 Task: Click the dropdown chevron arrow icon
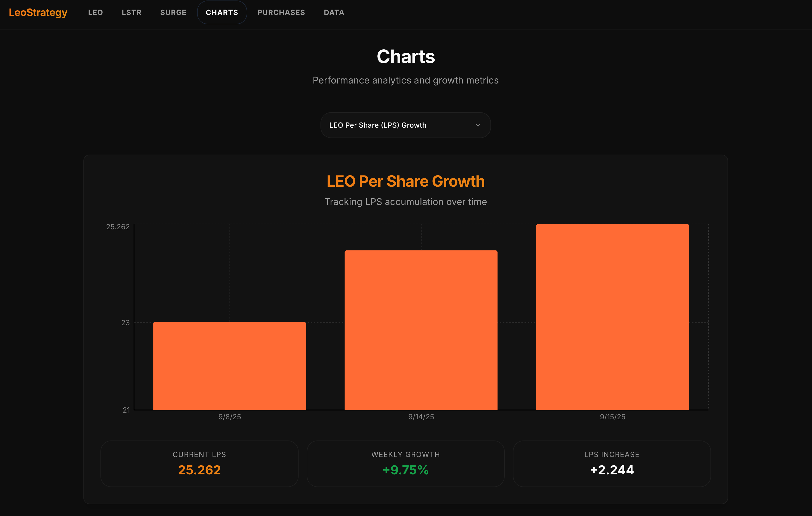[478, 125]
